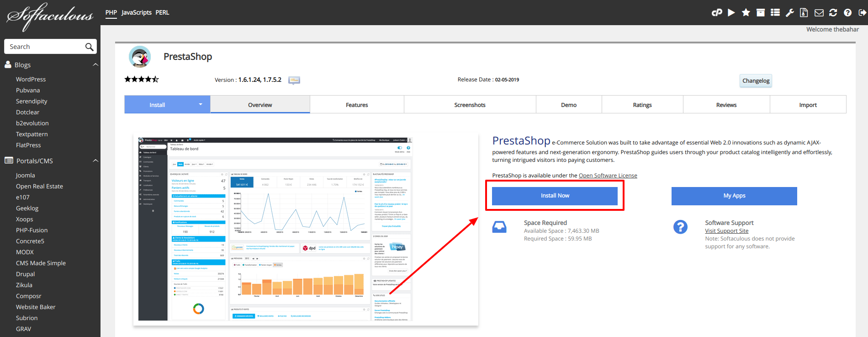Switch to the Features tab

357,105
